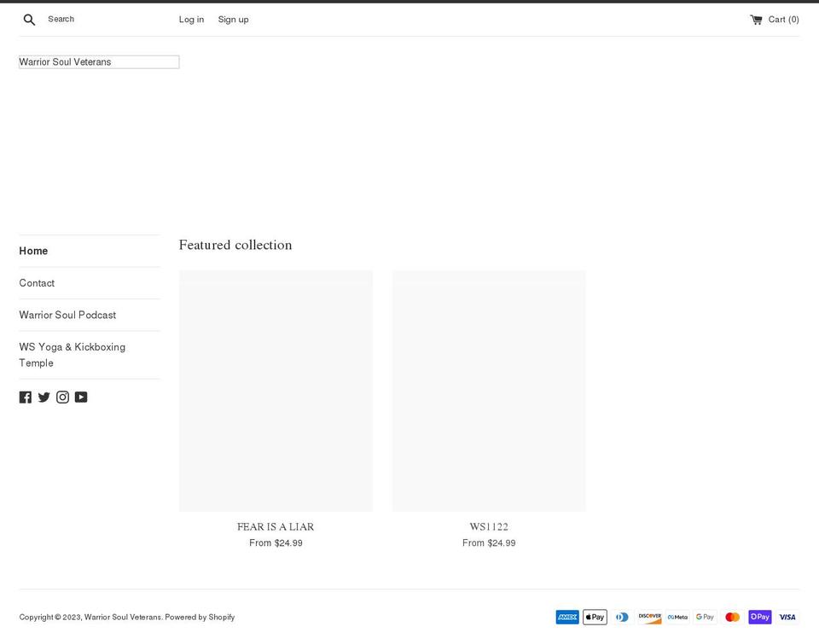Click the shopping cart icon
The width and height of the screenshot is (819, 644).
[756, 20]
